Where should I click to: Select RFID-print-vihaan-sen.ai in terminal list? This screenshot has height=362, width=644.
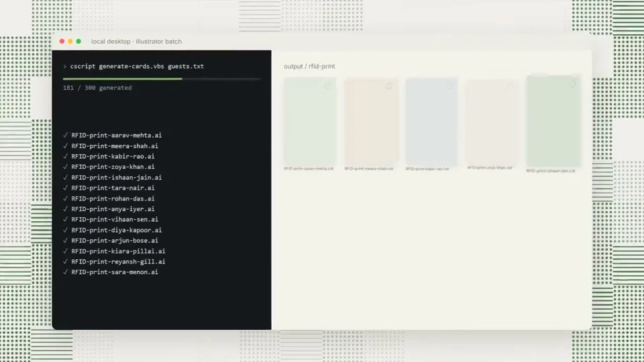115,220
